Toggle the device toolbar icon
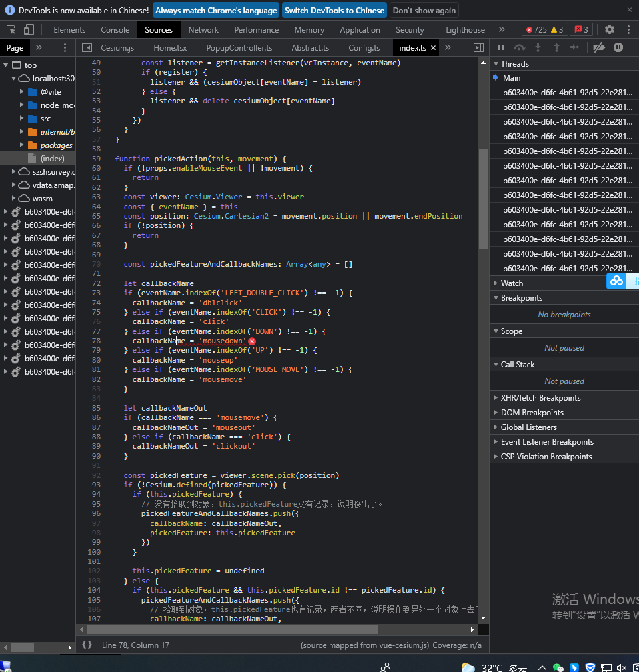 tap(29, 29)
